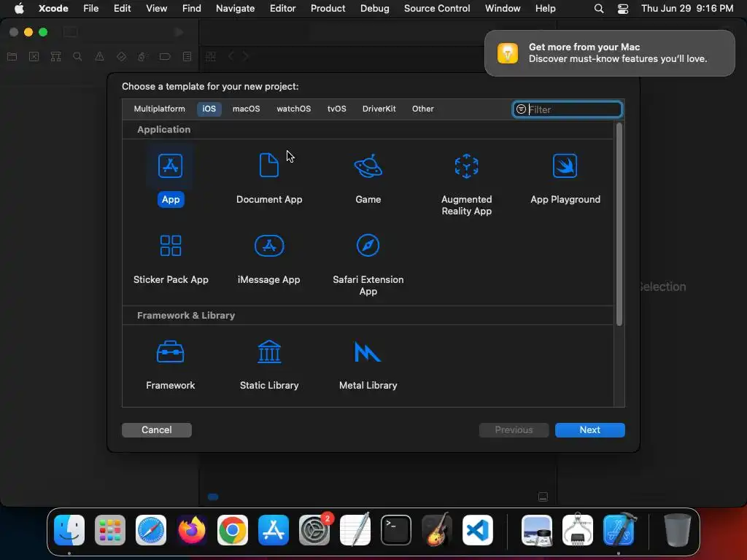Switch to the tvOS tab
Image resolution: width=747 pixels, height=560 pixels.
point(337,109)
